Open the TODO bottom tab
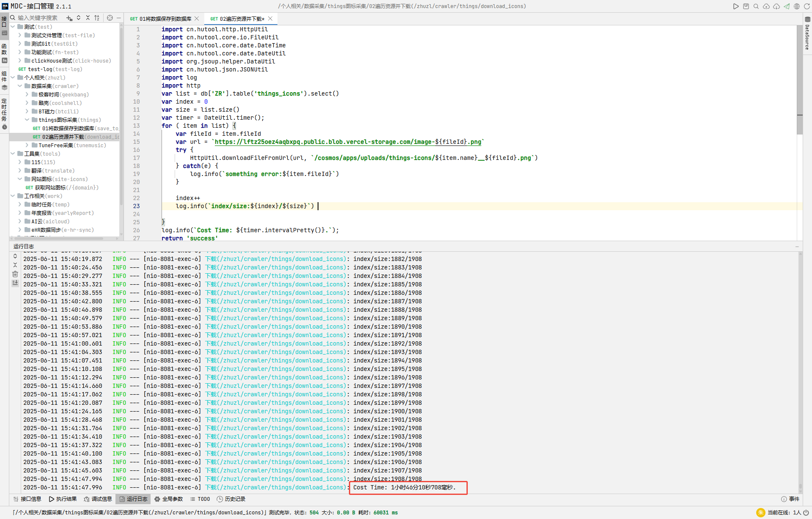 point(200,499)
